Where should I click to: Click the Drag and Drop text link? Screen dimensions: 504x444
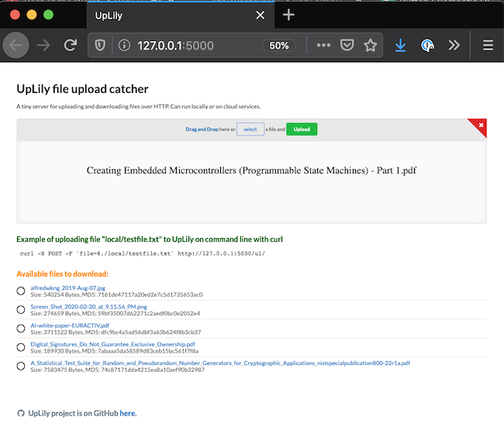click(x=202, y=129)
